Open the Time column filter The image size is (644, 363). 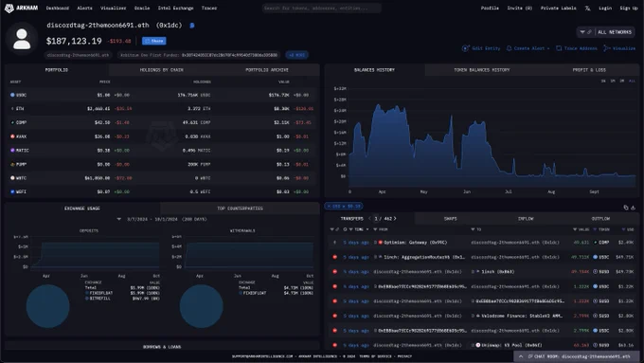click(350, 229)
